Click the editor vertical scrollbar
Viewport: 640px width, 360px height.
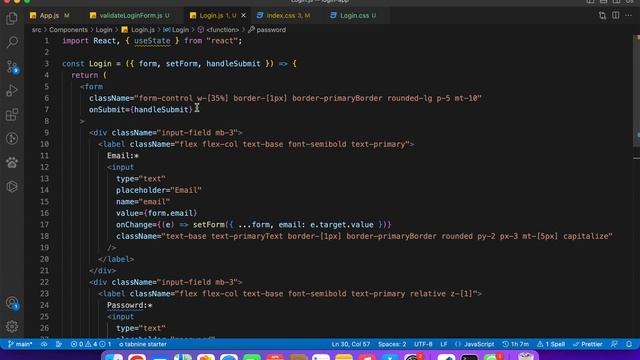tap(637, 90)
